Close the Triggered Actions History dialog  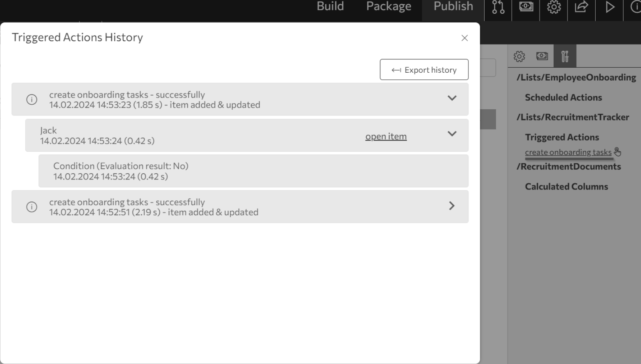(465, 38)
